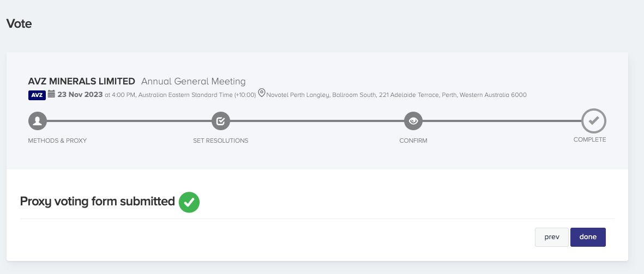Click the green submitted checkmark icon
644x274 pixels.
189,202
